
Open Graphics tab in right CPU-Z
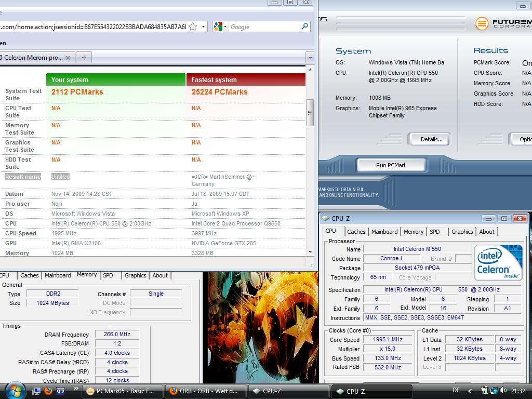coord(462,232)
